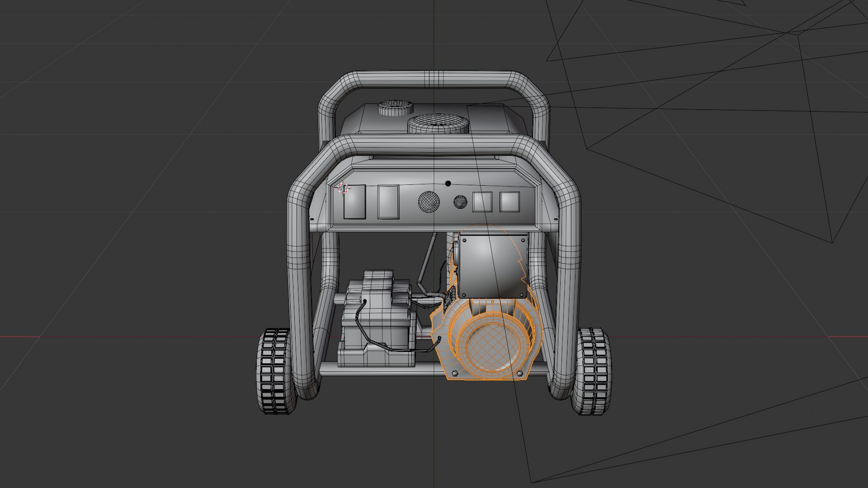868x488 pixels.
Task: Select the top rear handle bar of the frame
Action: point(433,79)
